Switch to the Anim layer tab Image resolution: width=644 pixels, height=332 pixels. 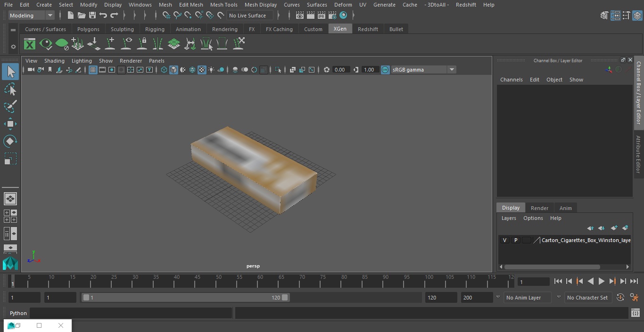(565, 208)
